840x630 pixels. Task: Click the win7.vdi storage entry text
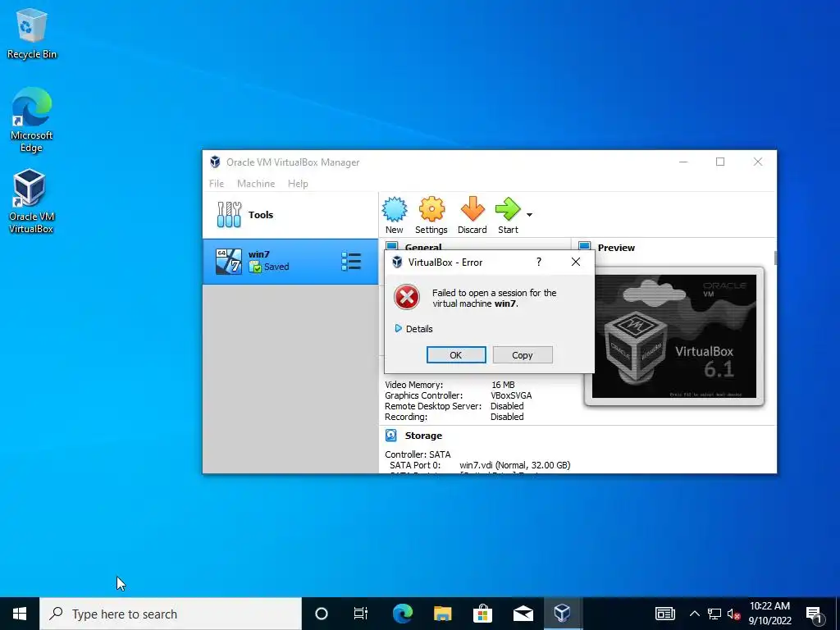[514, 465]
